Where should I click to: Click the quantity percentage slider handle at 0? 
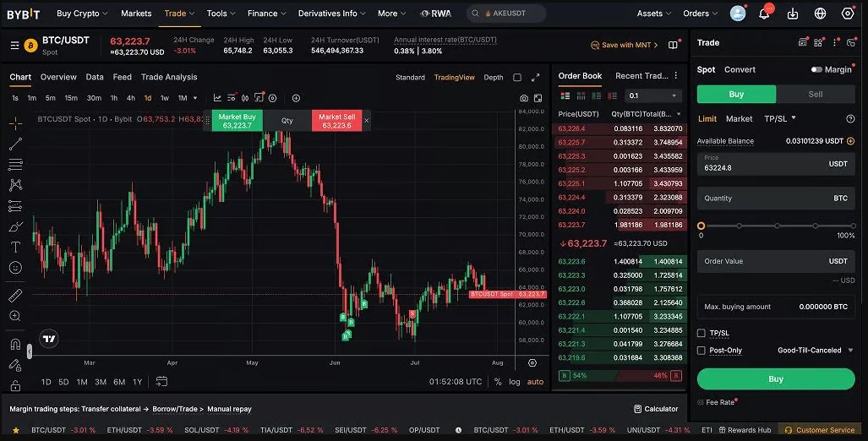(701, 226)
